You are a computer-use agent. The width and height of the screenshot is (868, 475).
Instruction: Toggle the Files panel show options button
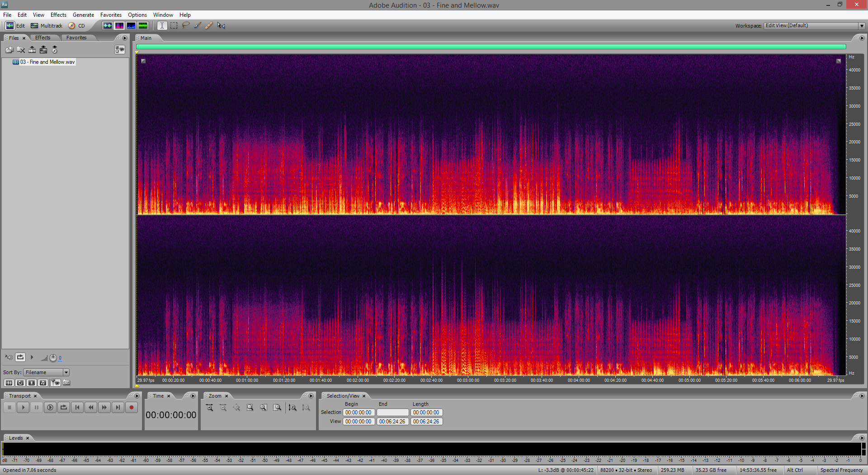[120, 50]
